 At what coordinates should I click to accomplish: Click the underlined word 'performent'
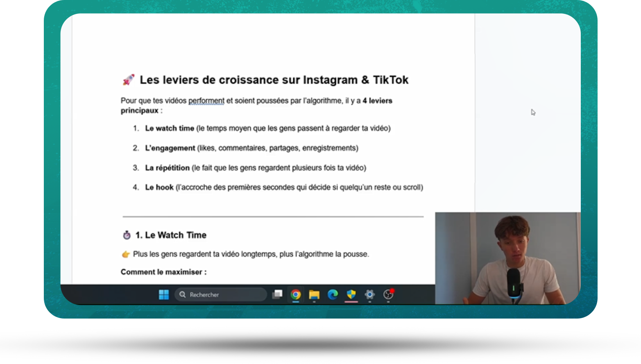[206, 101]
